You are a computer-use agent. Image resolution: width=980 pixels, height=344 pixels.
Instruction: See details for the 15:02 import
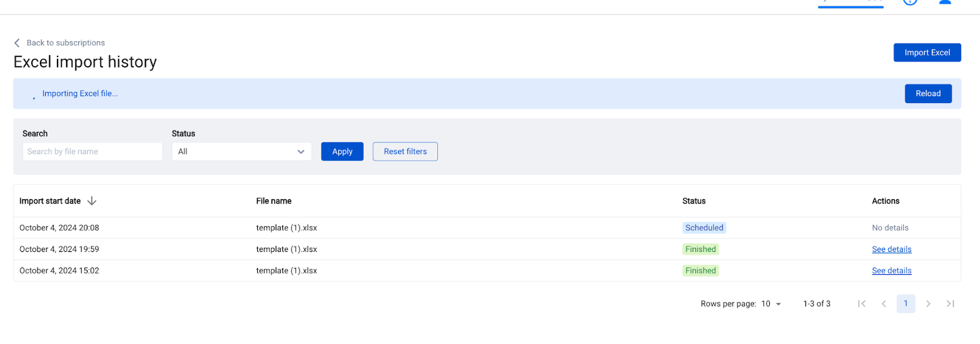(892, 271)
